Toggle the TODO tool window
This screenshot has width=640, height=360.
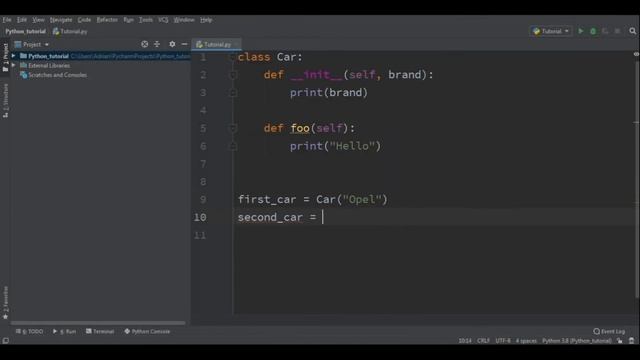point(29,331)
